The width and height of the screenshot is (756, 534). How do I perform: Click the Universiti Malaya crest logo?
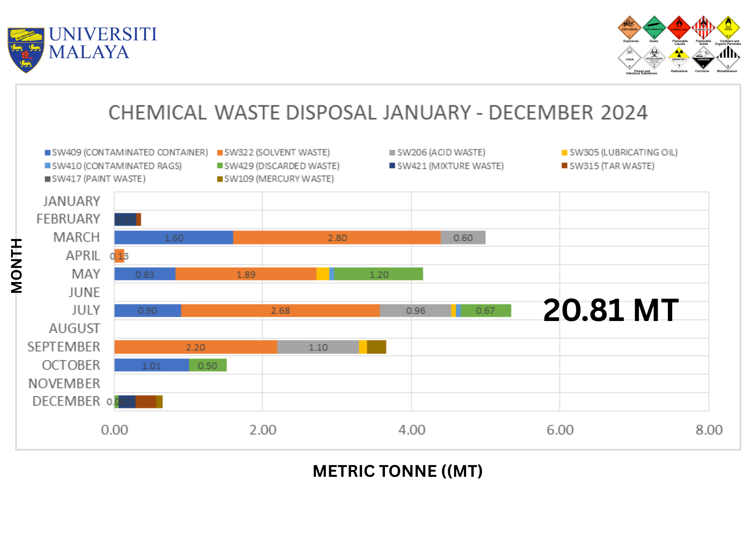tap(26, 50)
